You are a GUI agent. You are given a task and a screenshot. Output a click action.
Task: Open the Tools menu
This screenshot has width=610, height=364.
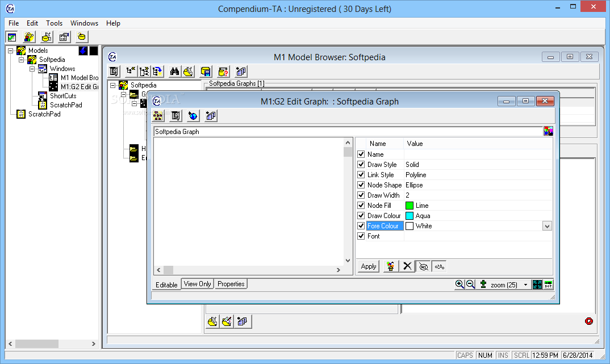(x=54, y=23)
